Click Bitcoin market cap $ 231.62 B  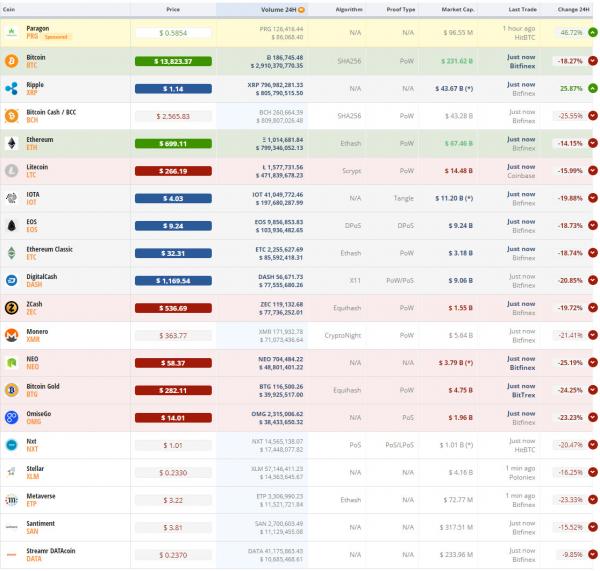click(x=457, y=61)
